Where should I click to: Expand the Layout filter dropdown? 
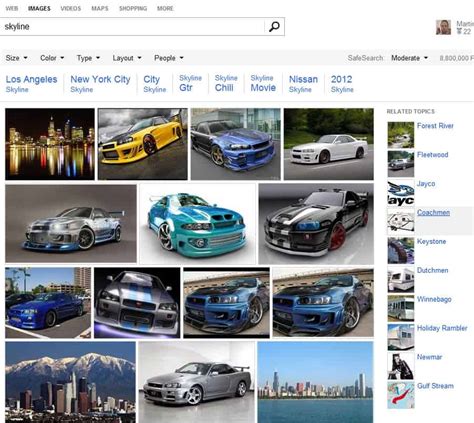tap(127, 58)
